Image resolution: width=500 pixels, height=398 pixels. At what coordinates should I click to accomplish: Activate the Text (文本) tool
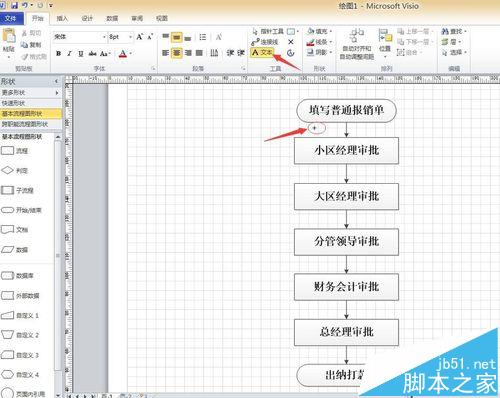point(262,53)
